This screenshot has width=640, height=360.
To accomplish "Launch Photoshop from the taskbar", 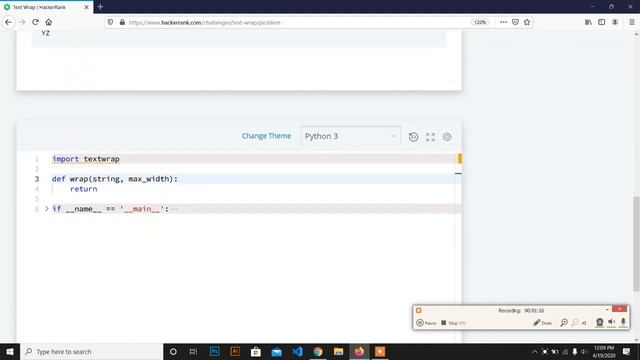I will [x=214, y=351].
